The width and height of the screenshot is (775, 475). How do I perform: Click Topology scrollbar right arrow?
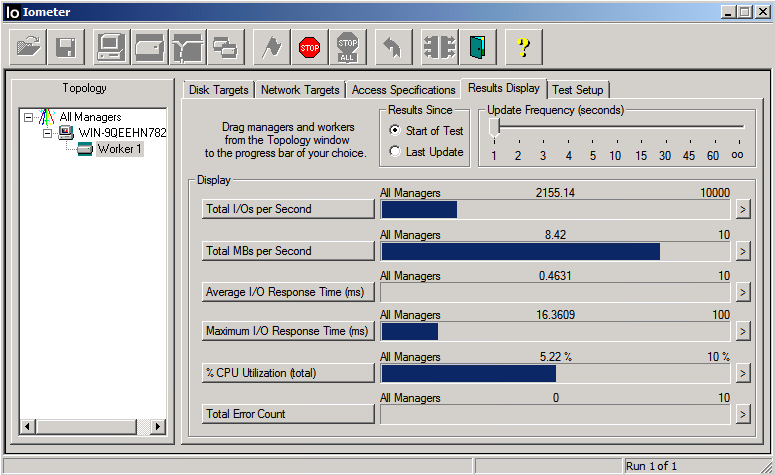(158, 426)
